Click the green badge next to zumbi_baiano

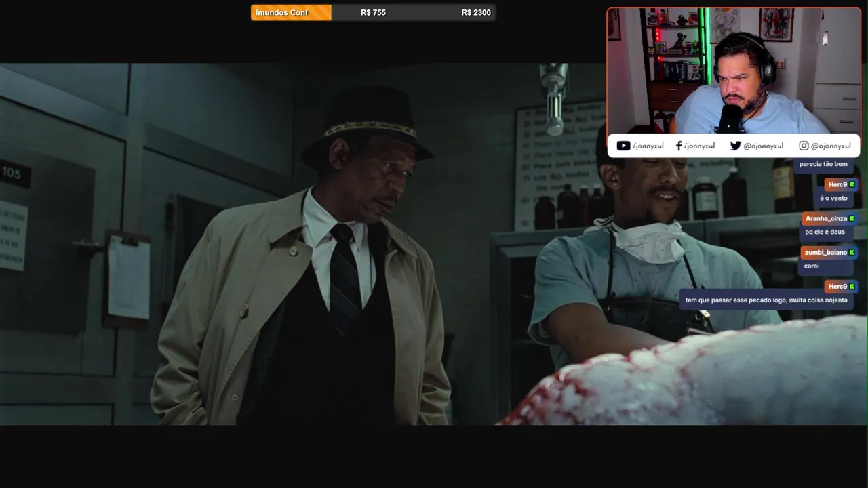(852, 252)
